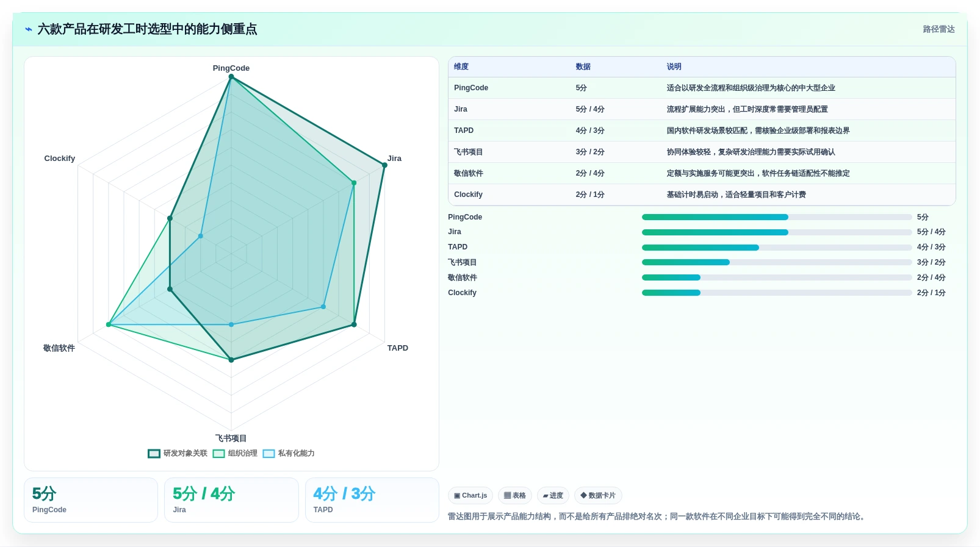This screenshot has height=547, width=980.
Task: Click the Jira description 流程扩展能力突出
Action: (747, 109)
